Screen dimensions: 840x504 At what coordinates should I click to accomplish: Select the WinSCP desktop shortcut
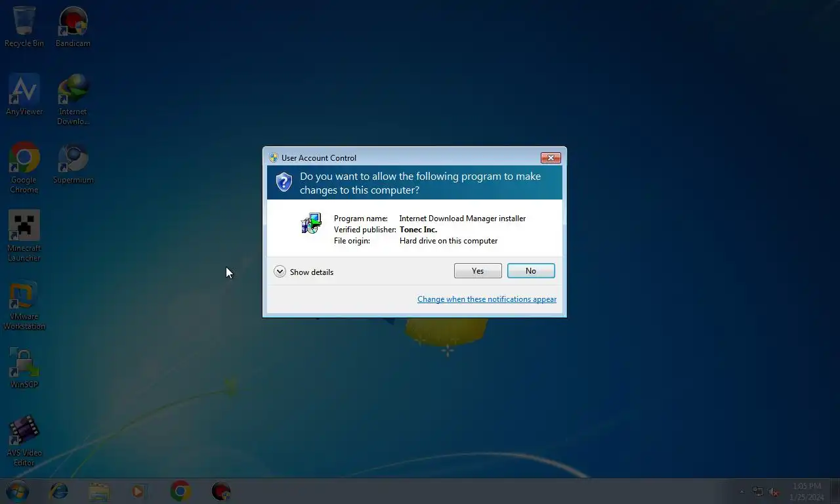24,368
